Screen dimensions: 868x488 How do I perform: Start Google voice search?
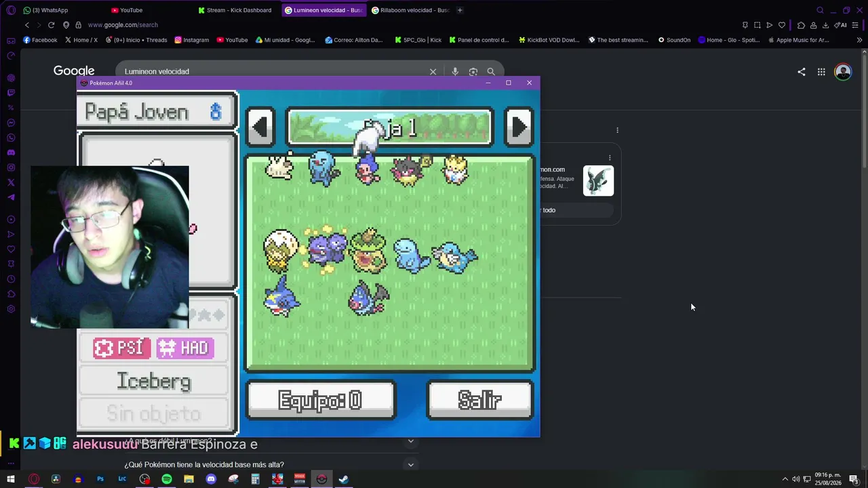coord(455,71)
